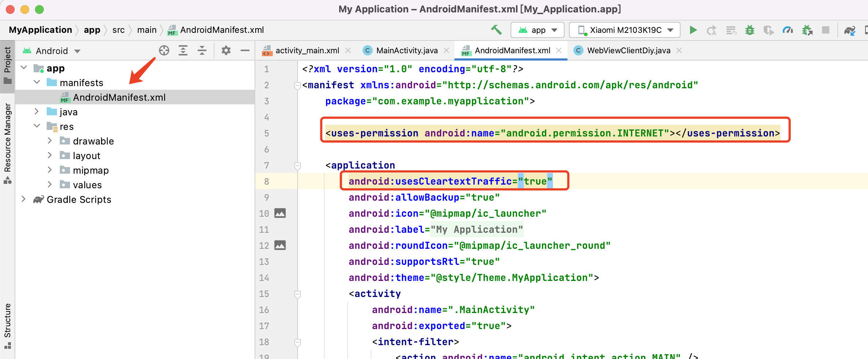Viewport: 868px width, 359px height.
Task: Click Apply Changes and Restart Activity icon
Action: pyautogui.click(x=712, y=30)
